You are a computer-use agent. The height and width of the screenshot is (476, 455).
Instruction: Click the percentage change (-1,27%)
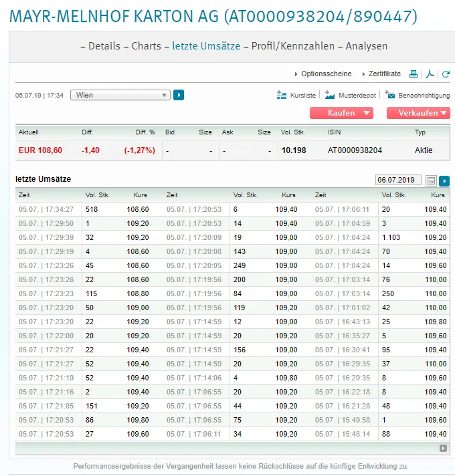click(140, 150)
